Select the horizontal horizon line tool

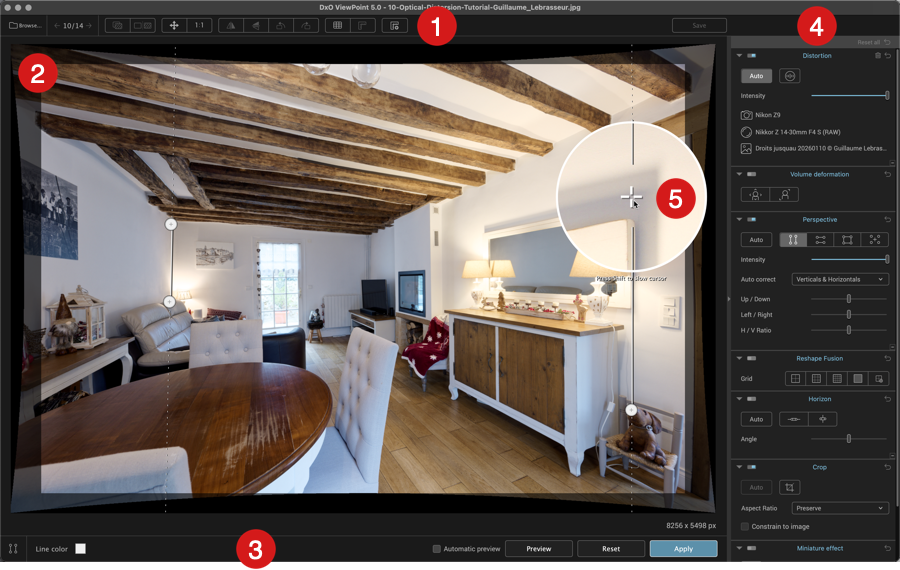794,419
